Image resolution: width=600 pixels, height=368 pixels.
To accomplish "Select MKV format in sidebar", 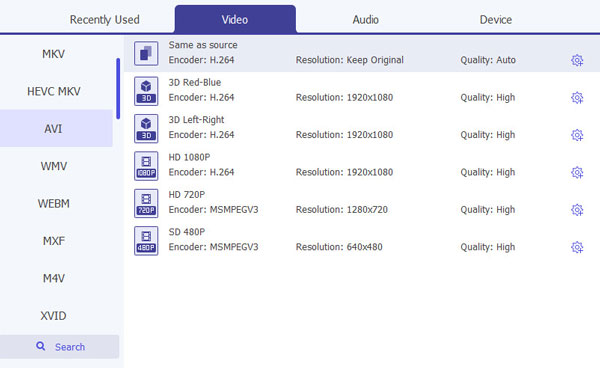I will 54,54.
